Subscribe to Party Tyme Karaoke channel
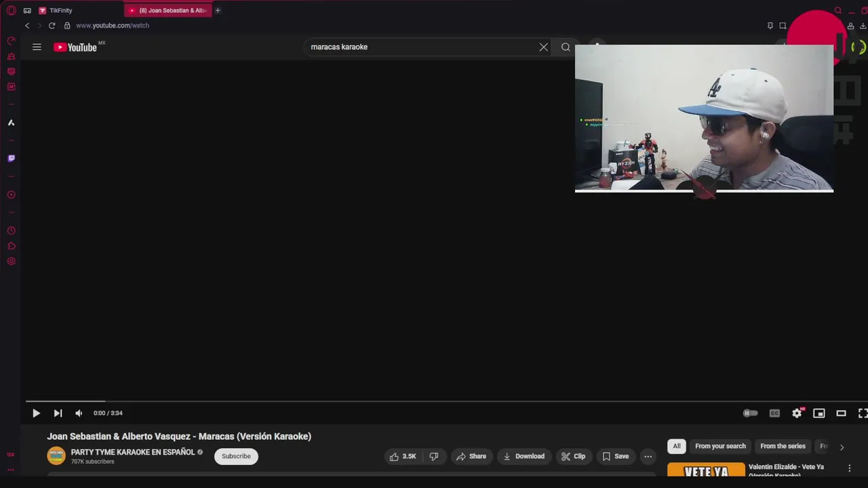The image size is (868, 488). (236, 456)
